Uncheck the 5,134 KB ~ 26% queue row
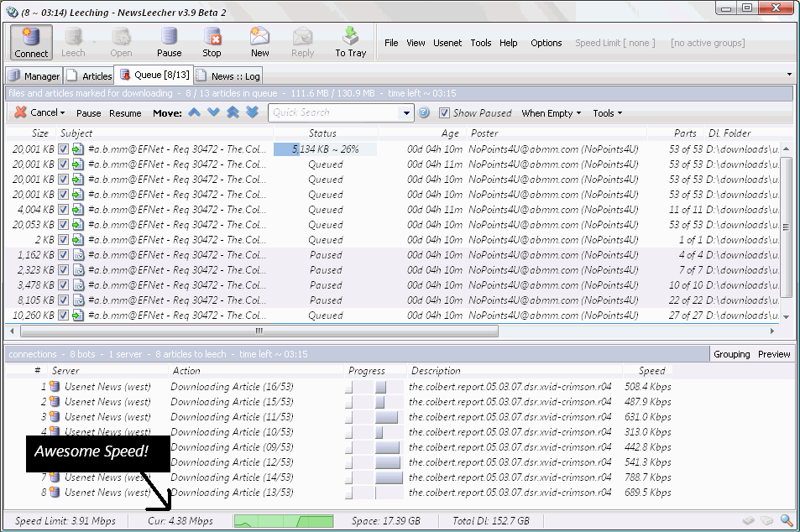800x532 pixels. (63, 149)
